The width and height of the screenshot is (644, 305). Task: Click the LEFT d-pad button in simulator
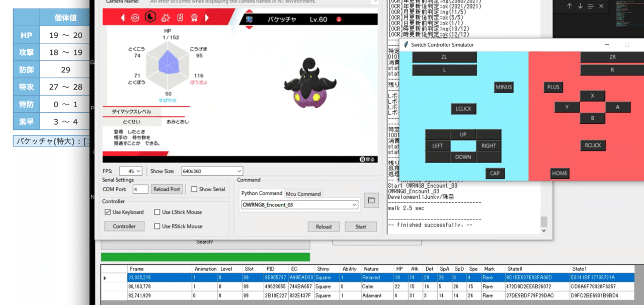pyautogui.click(x=438, y=146)
